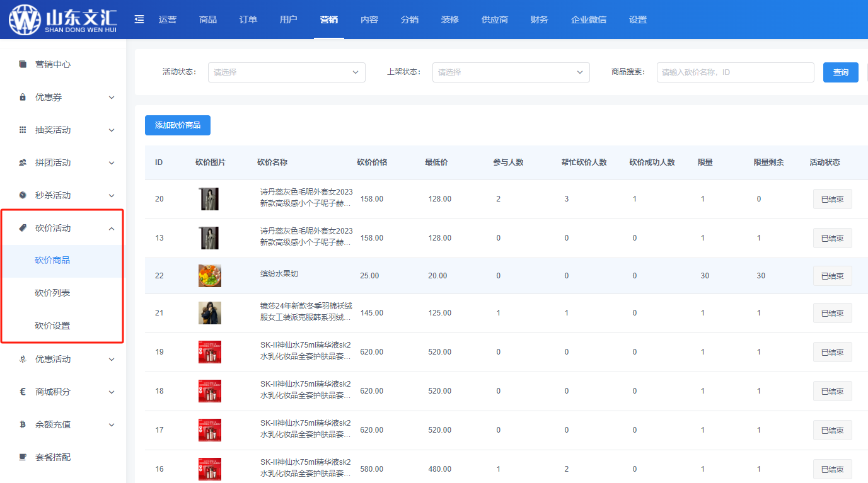The height and width of the screenshot is (483, 868).
Task: Select 砍价设置 in the sidebar
Action: [62, 326]
